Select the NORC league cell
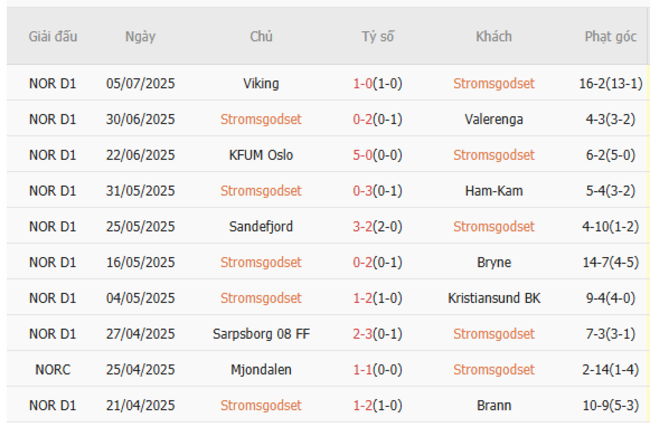The width and height of the screenshot is (650, 427). (53, 370)
